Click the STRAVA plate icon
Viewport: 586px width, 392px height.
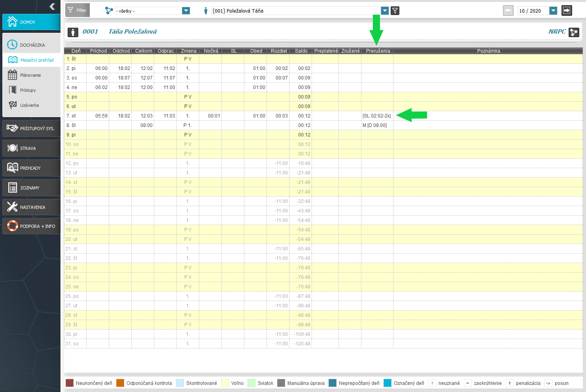pos(12,148)
